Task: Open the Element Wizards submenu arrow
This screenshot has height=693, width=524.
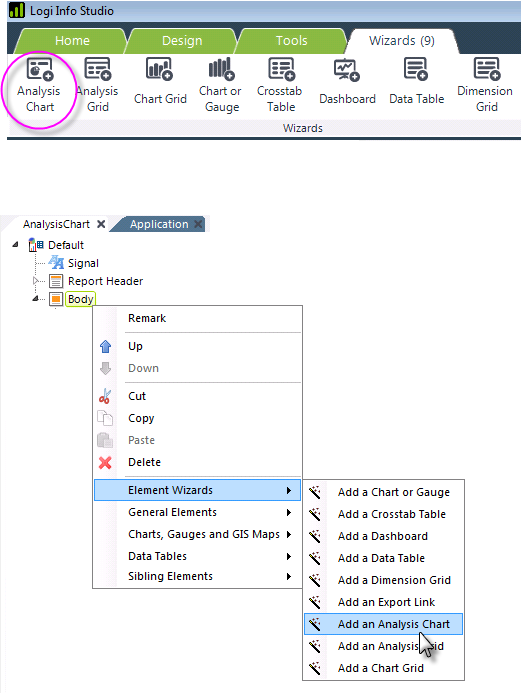Action: pos(289,490)
